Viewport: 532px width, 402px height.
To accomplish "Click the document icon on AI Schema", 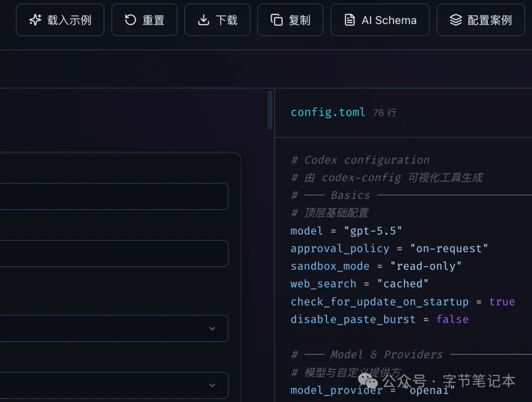I will click(350, 20).
